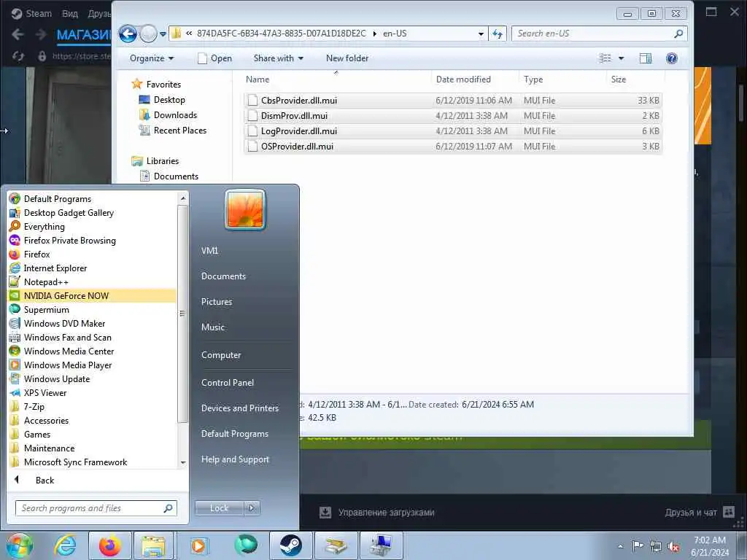Click the magnifier icon in Explorer search
This screenshot has width=747, height=560.
[678, 34]
